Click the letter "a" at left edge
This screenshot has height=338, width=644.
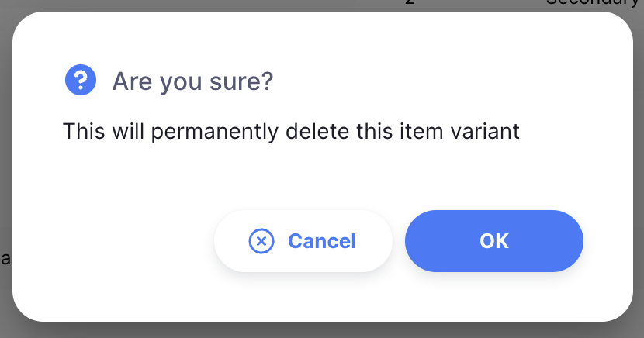pos(5,259)
